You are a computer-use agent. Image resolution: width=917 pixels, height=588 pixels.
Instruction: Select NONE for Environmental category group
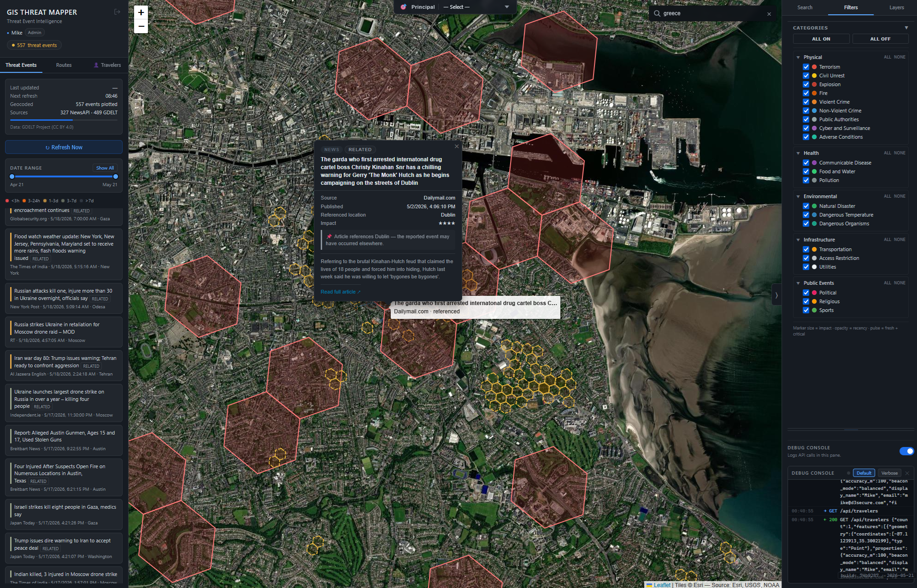(x=899, y=196)
